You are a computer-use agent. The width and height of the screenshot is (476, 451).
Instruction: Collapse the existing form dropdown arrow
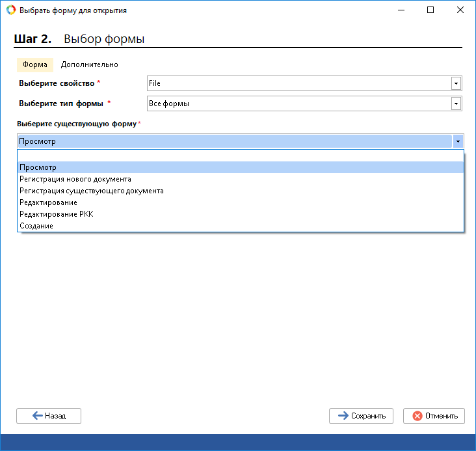coord(458,141)
